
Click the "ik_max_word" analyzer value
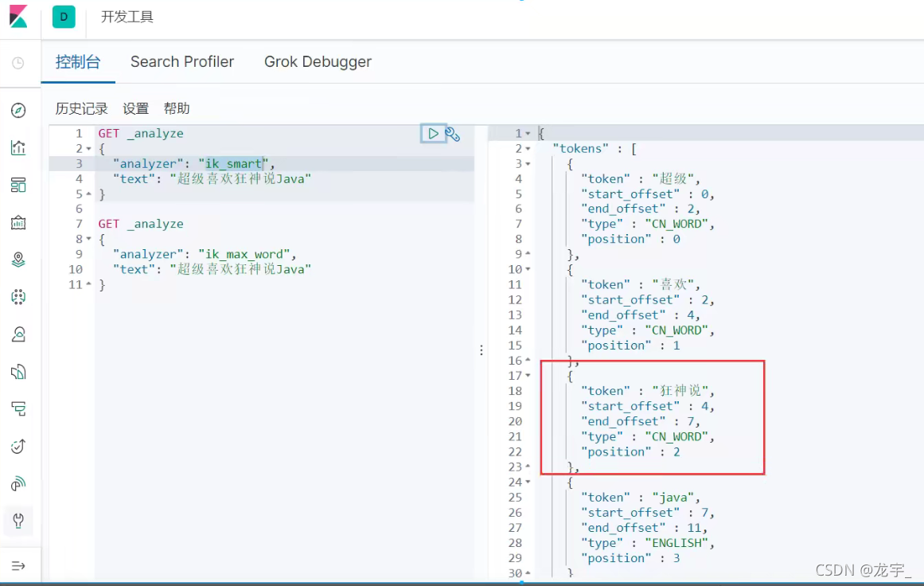(244, 254)
